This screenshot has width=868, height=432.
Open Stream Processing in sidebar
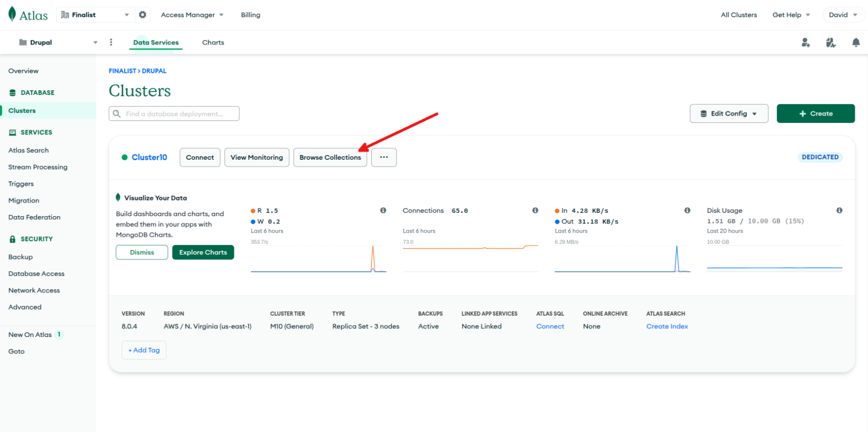tap(38, 167)
